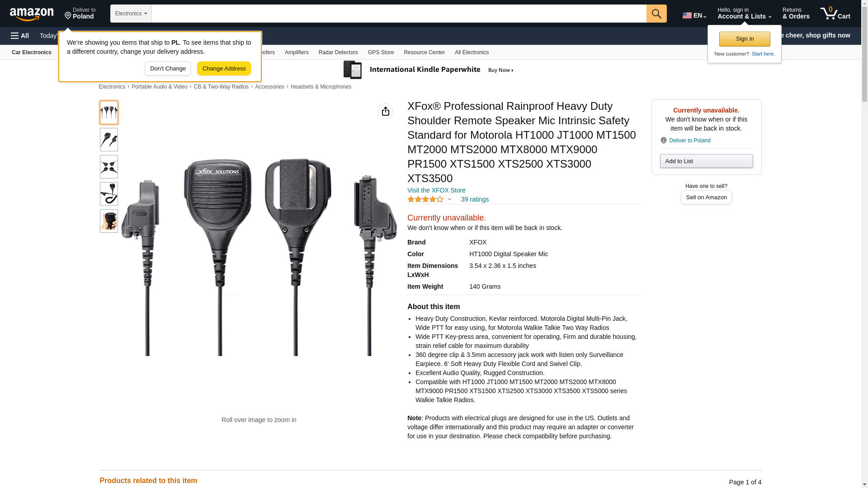Select the second product thumbnail
This screenshot has width=868, height=488.
point(108,140)
